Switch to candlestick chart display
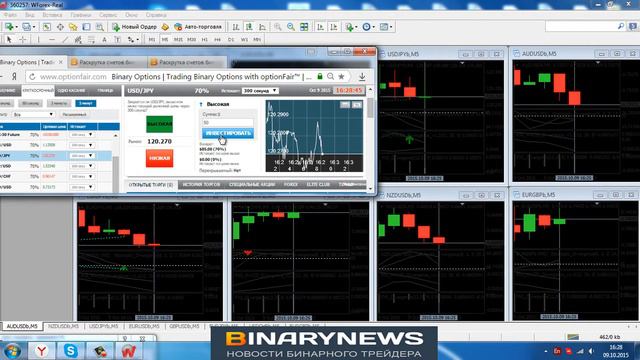 point(249,27)
